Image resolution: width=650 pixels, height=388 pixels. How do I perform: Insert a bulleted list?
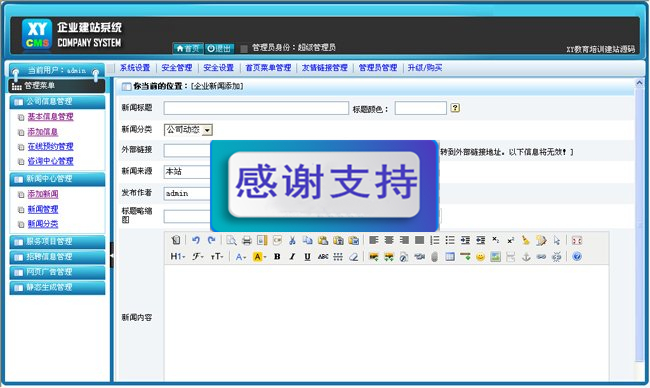450,240
